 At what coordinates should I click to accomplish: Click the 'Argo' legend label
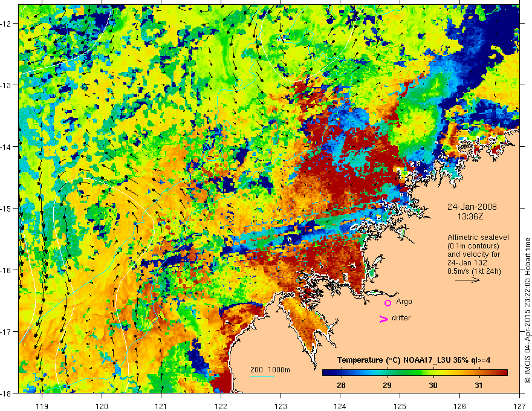(404, 302)
